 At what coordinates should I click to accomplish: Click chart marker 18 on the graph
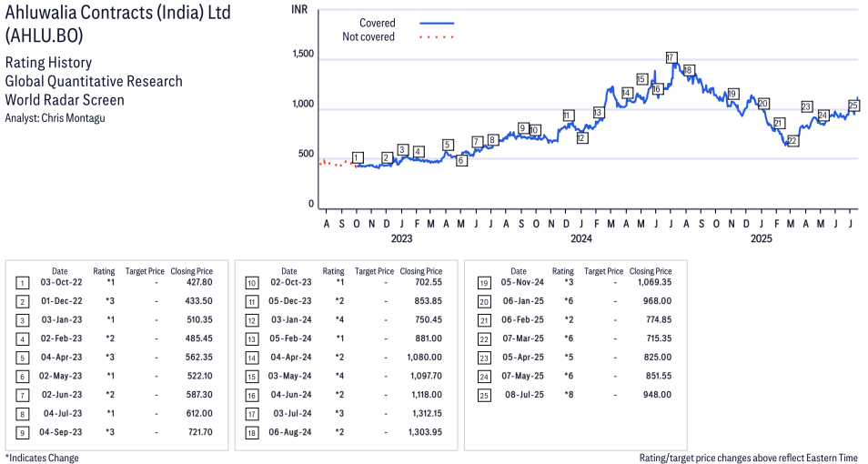(689, 70)
